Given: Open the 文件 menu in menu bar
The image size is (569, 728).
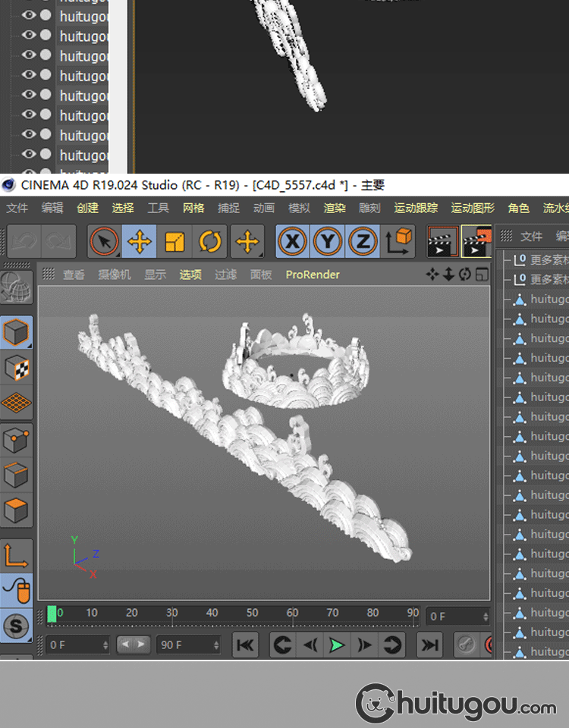Looking at the screenshot, I should click(x=17, y=209).
